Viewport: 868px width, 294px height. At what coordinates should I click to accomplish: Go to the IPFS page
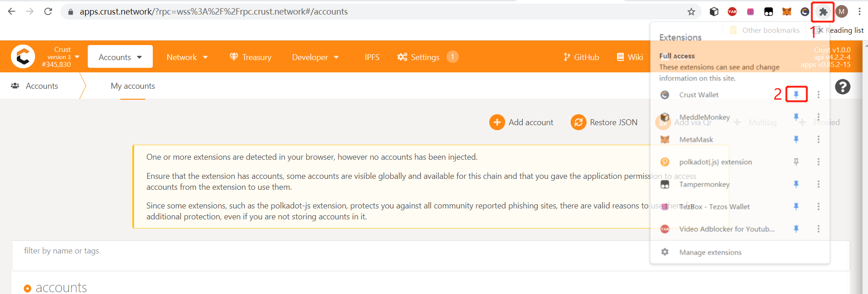(372, 57)
